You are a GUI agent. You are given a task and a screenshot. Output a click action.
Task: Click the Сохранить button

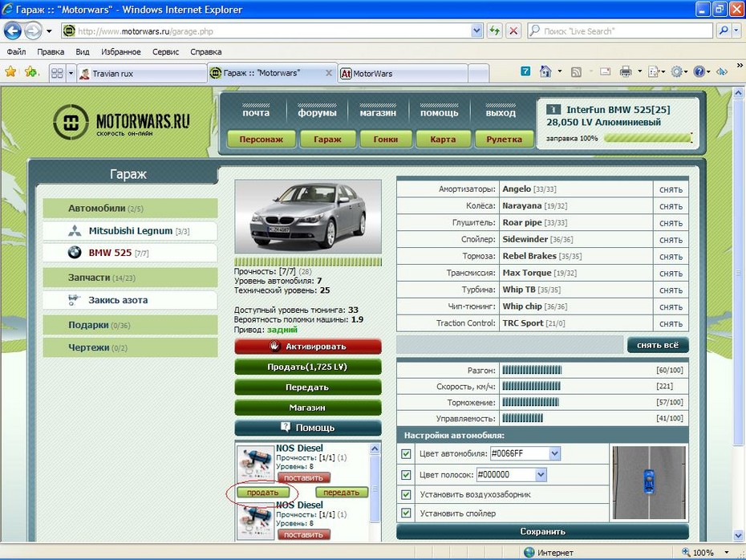tap(542, 531)
